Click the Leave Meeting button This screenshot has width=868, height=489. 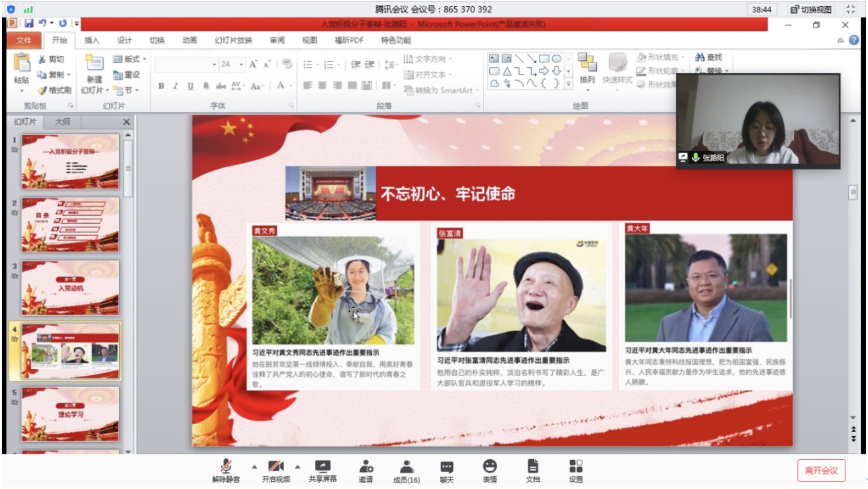[x=821, y=470]
